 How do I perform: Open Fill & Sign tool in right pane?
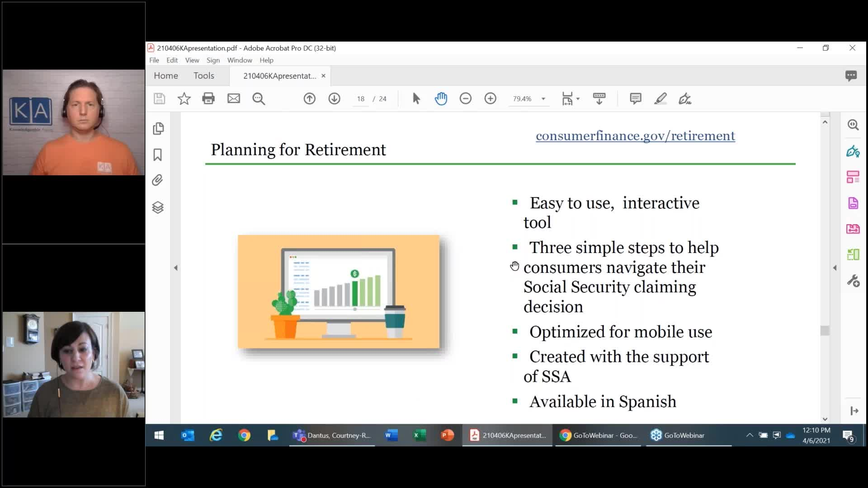point(853,151)
